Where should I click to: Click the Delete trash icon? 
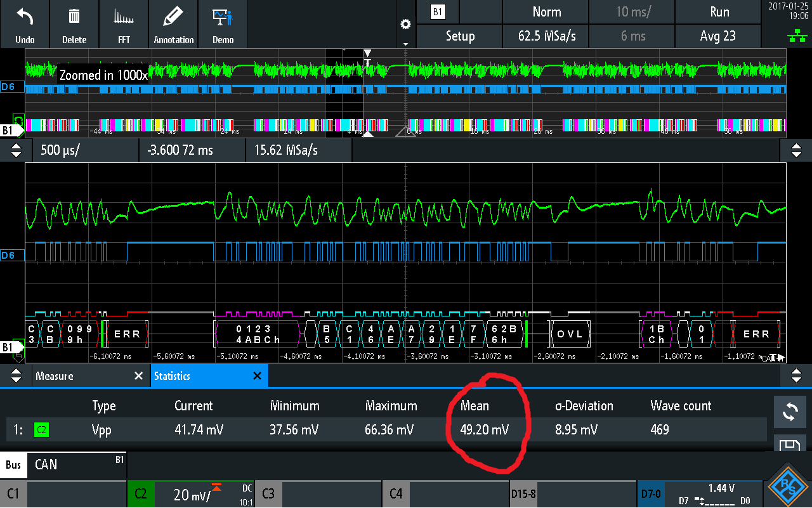74,24
